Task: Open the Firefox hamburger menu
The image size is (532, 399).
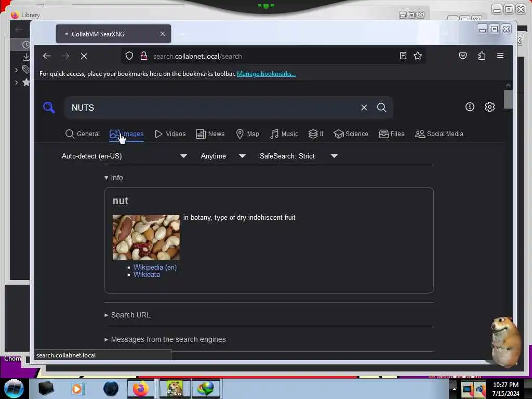Action: pyautogui.click(x=500, y=56)
